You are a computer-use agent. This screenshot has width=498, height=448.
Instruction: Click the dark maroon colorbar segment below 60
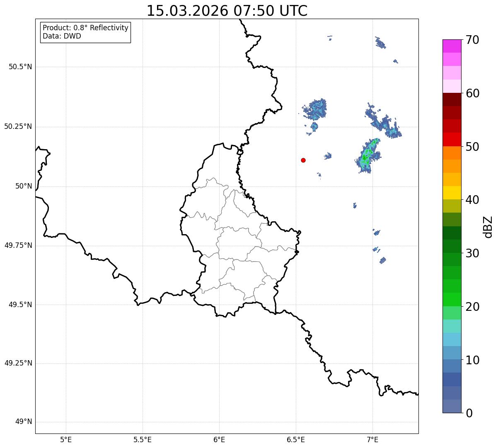coord(452,99)
